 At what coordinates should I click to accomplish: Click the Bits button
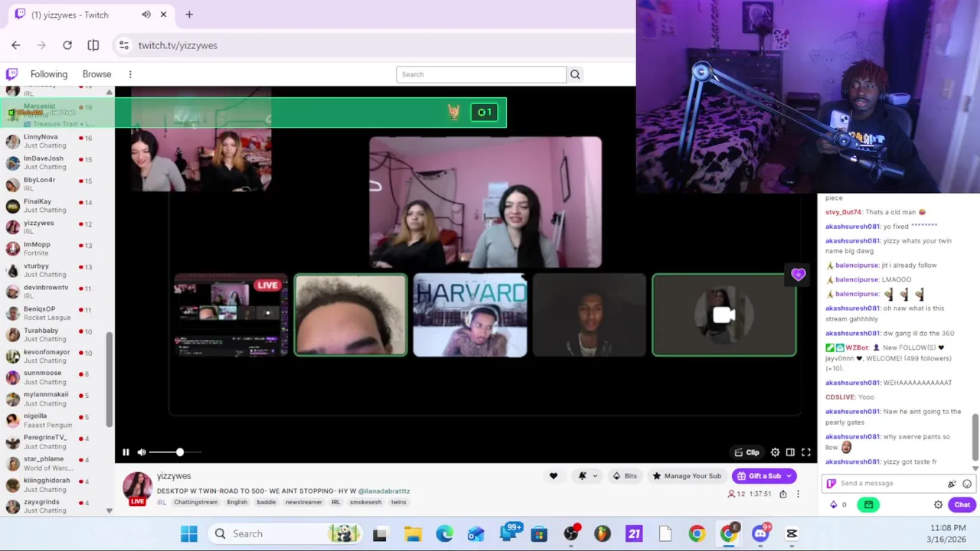coord(625,476)
